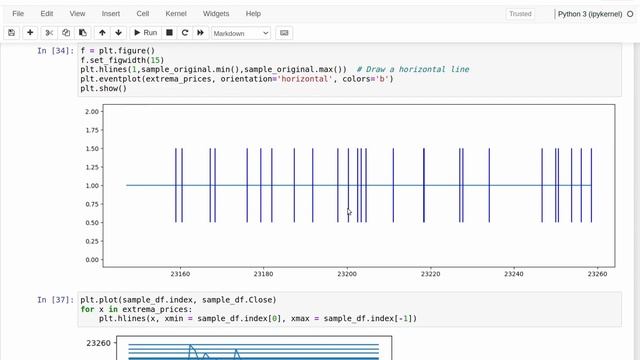Restart the kernel and run all cells
Screen dimensions: 640x360
pos(200,33)
